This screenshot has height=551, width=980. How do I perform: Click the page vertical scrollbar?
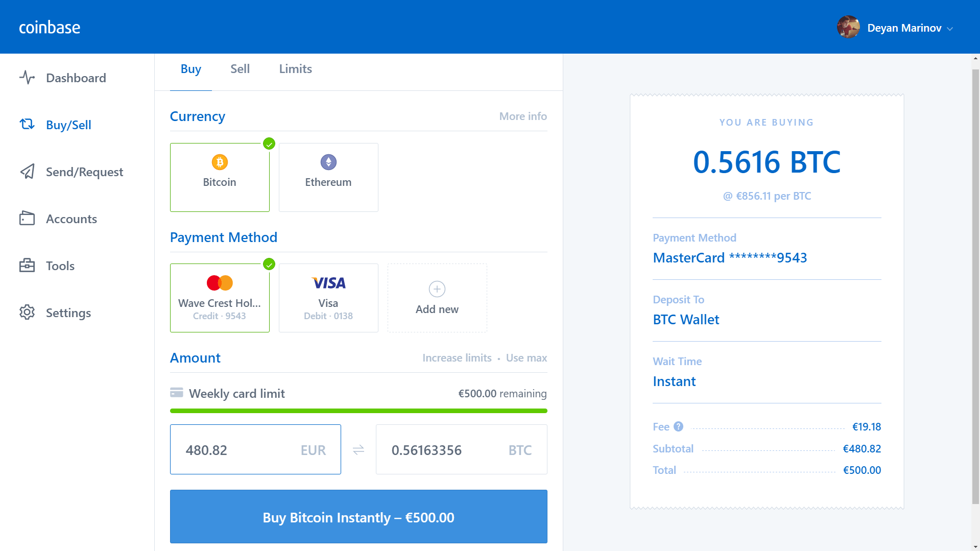[975, 286]
